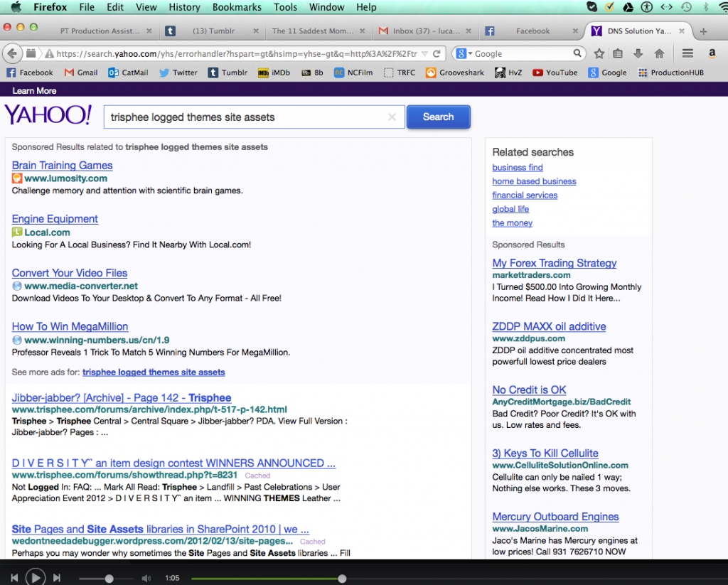This screenshot has height=585, width=728.
Task: Switch to the Facebook tab
Action: tap(532, 31)
